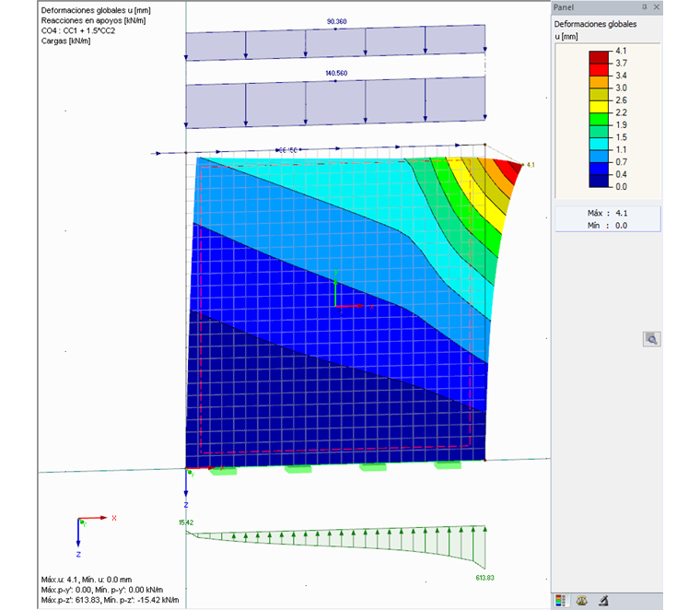The image size is (700, 610).
Task: Click 'CO4 : CC1 + 1.5*CC2' text
Action: pyautogui.click(x=78, y=30)
